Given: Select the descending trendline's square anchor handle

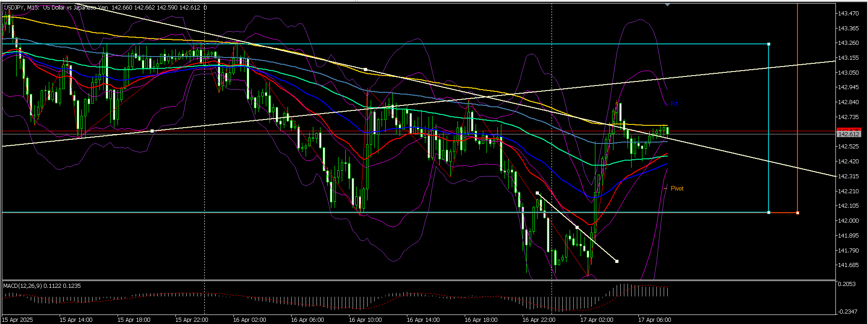Looking at the screenshot, I should (365, 69).
